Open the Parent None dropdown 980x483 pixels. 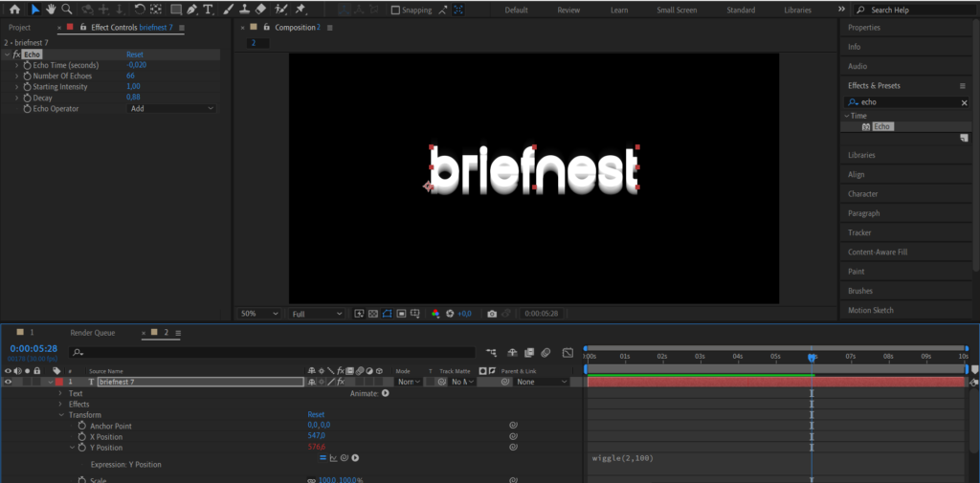[x=542, y=382]
